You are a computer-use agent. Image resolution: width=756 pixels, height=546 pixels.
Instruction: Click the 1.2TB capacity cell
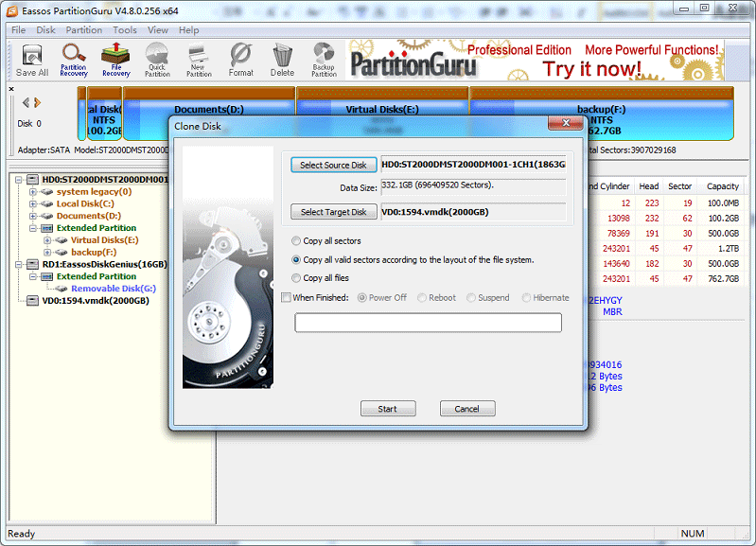729,249
